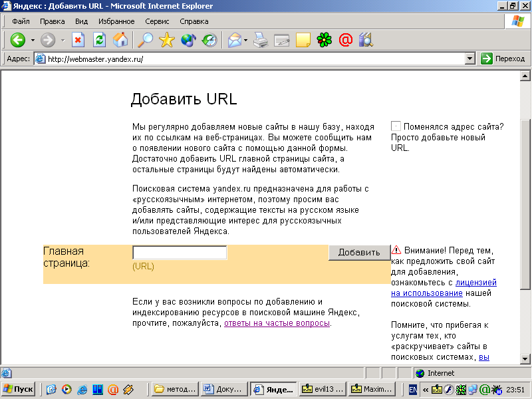Click the EN language indicator in the tray
The height and width of the screenshot is (399, 532).
412,390
